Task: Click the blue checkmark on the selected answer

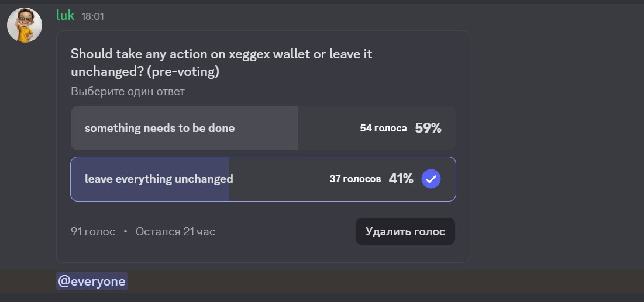Action: tap(431, 179)
